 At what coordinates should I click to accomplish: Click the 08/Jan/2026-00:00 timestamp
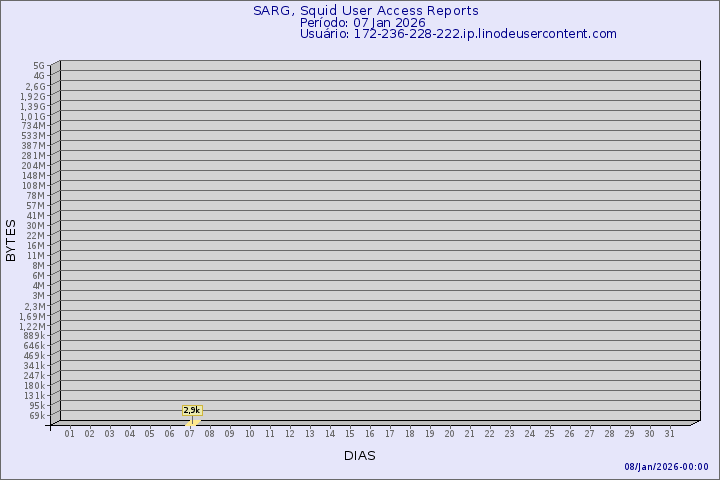coord(666,467)
